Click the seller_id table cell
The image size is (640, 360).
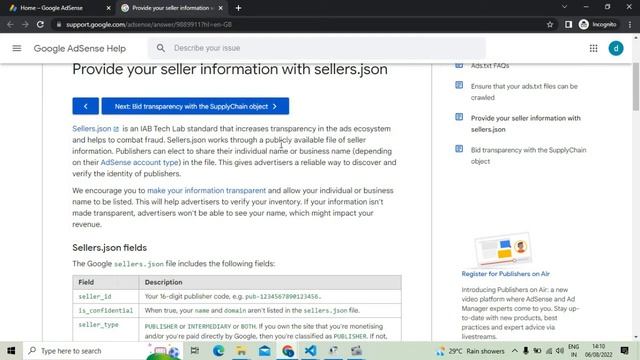pyautogui.click(x=106, y=297)
